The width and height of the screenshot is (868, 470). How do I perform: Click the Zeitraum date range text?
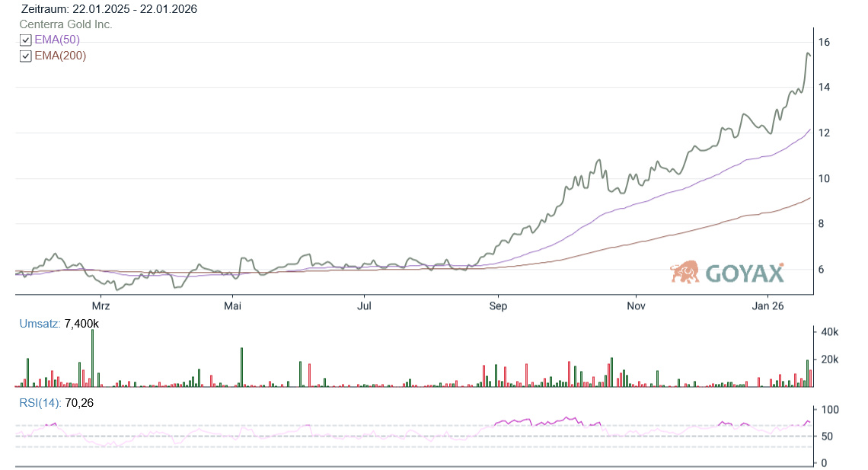point(110,9)
